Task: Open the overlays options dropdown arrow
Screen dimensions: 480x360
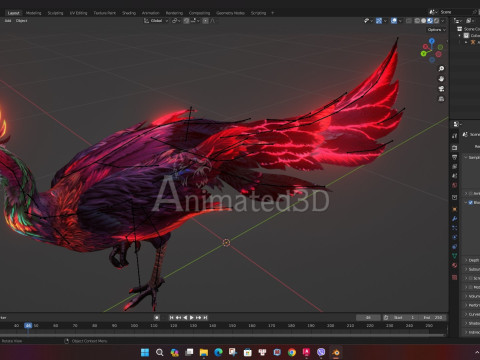Action: 400,21
